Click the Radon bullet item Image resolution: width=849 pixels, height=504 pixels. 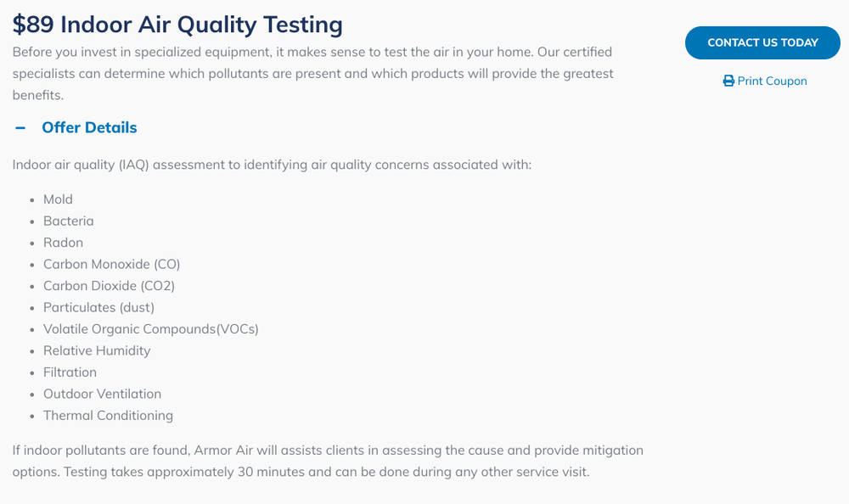pyautogui.click(x=63, y=243)
